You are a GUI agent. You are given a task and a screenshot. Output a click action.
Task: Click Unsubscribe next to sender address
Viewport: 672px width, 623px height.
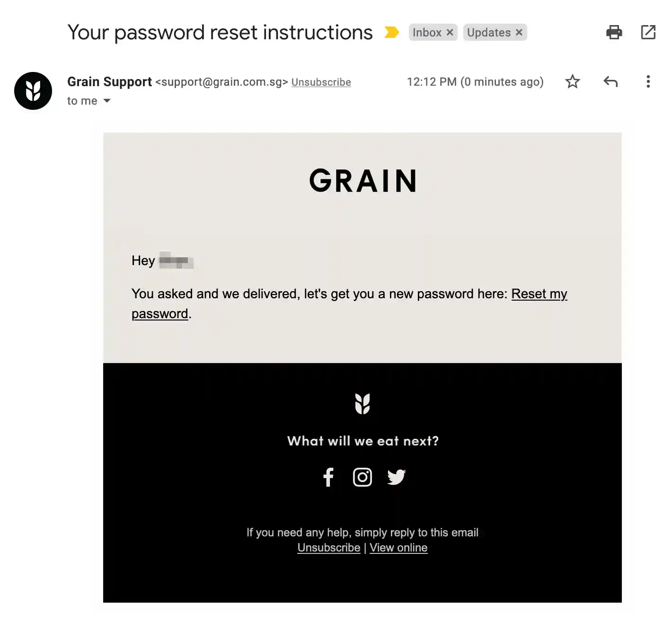[x=321, y=82]
